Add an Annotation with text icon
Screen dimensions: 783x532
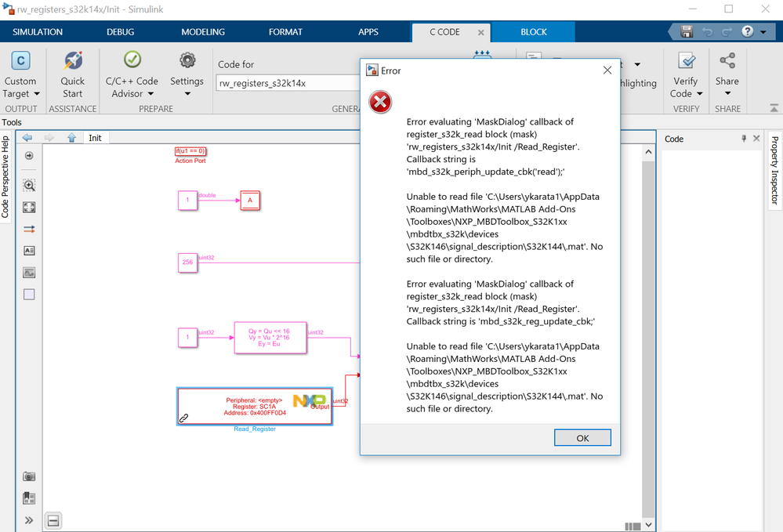point(29,251)
